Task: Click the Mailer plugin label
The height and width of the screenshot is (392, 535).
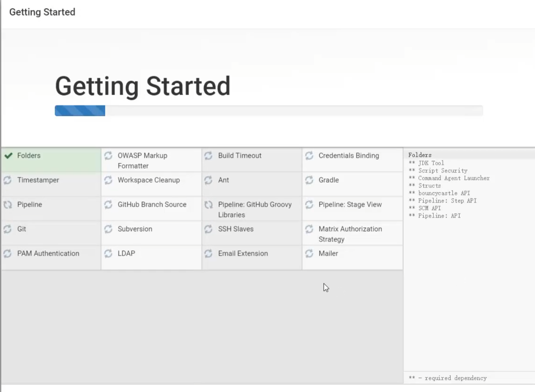Action: [x=328, y=253]
